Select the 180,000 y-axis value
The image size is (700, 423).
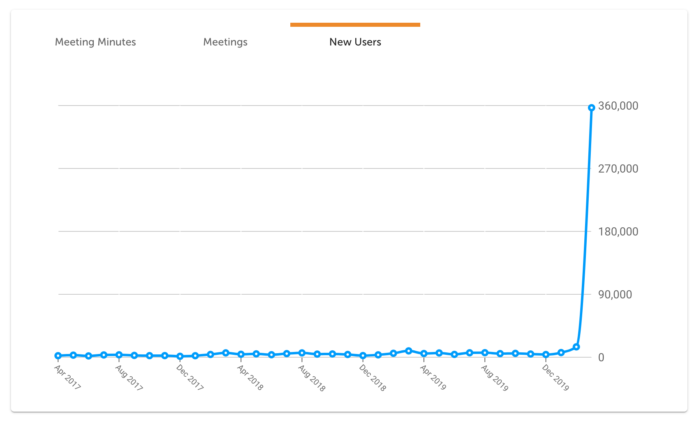point(643,232)
